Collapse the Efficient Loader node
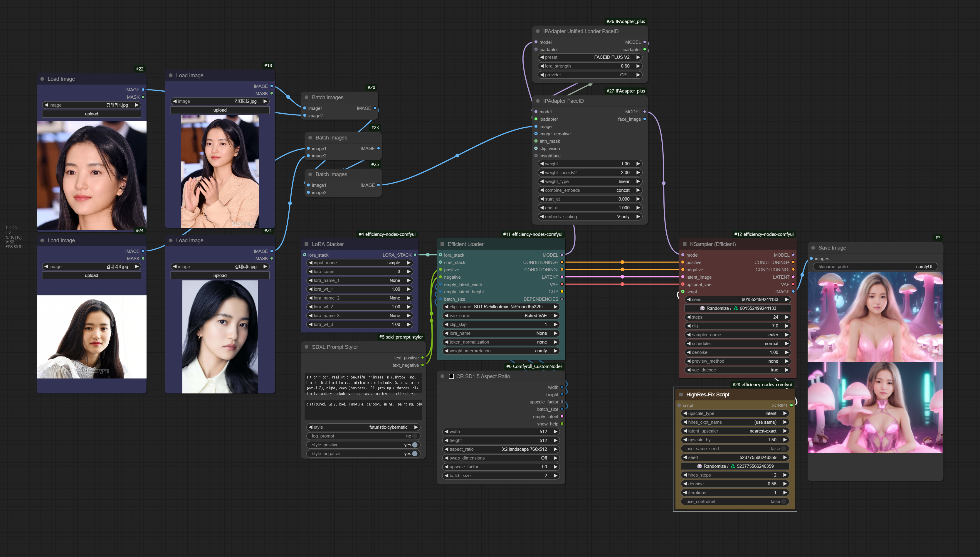Screen dimensions: 980x557 [442, 244]
